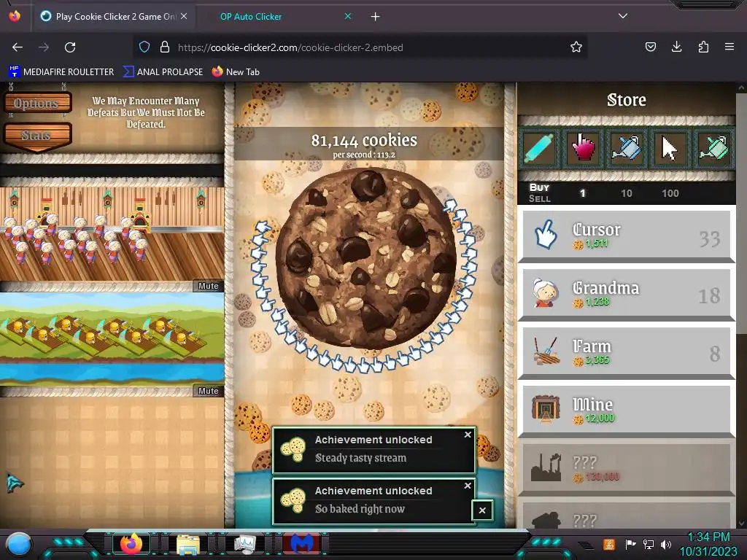
Task: Purchase a Farm building
Action: coord(627,353)
